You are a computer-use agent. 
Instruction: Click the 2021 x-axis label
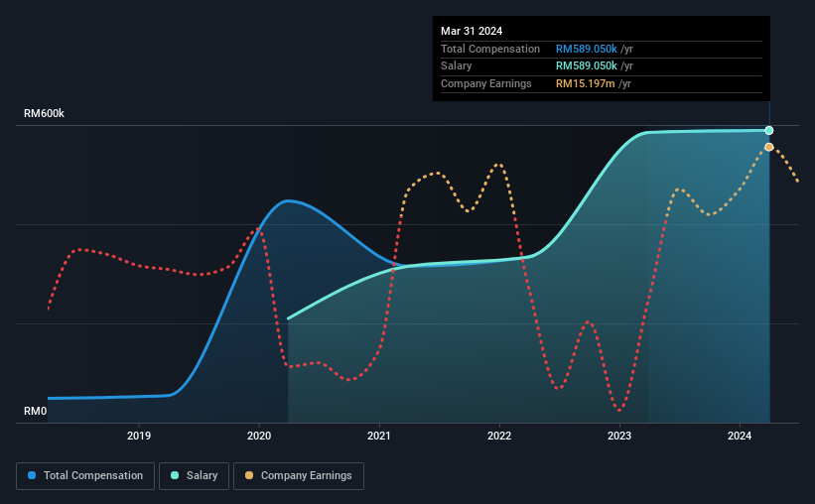[x=379, y=436]
